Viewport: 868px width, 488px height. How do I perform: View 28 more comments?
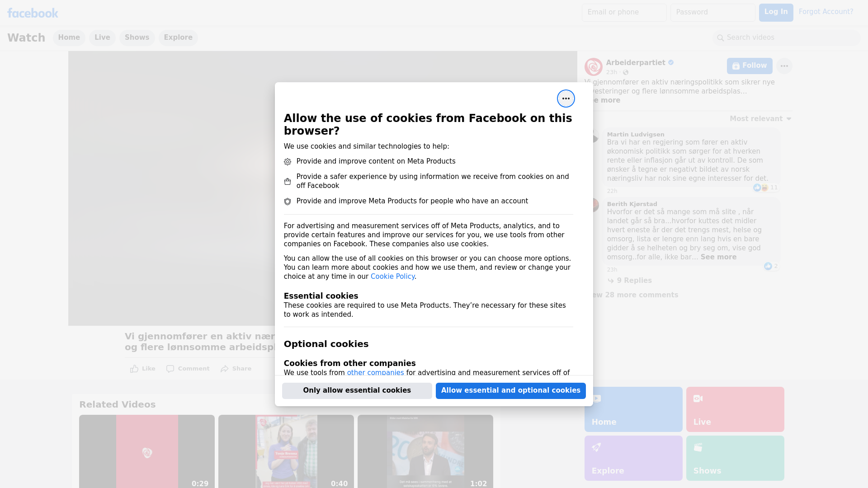pos(636,295)
